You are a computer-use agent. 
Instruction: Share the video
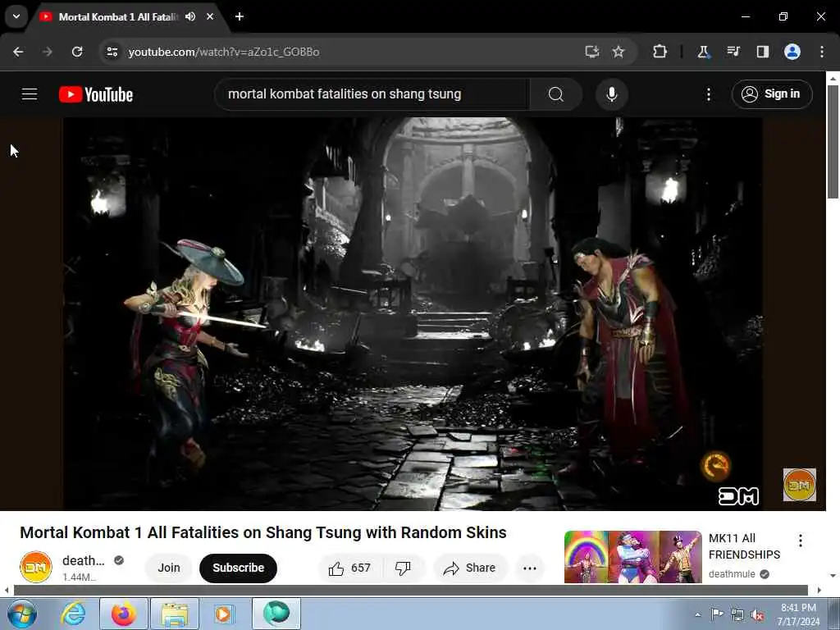coord(470,568)
